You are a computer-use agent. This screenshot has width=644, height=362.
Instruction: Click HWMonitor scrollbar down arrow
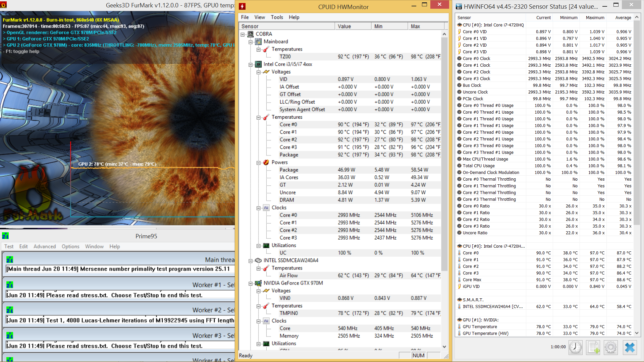coord(444,347)
